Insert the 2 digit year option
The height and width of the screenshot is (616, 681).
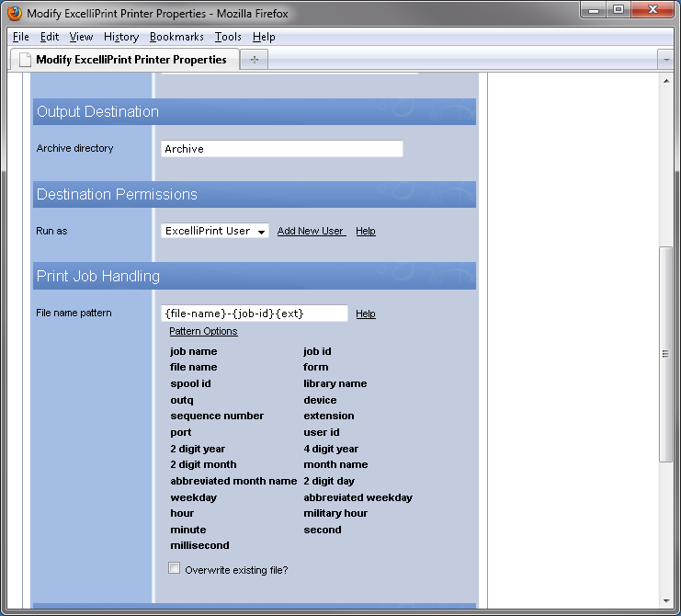click(x=198, y=449)
